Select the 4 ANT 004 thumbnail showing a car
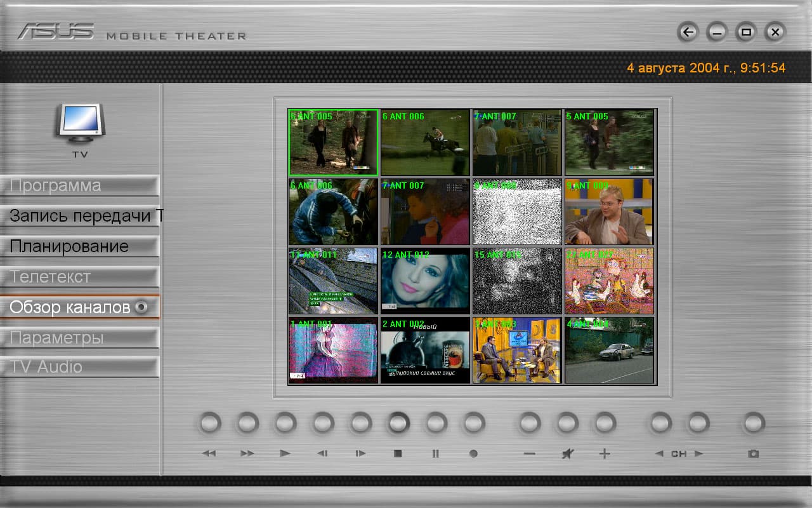 [609, 350]
